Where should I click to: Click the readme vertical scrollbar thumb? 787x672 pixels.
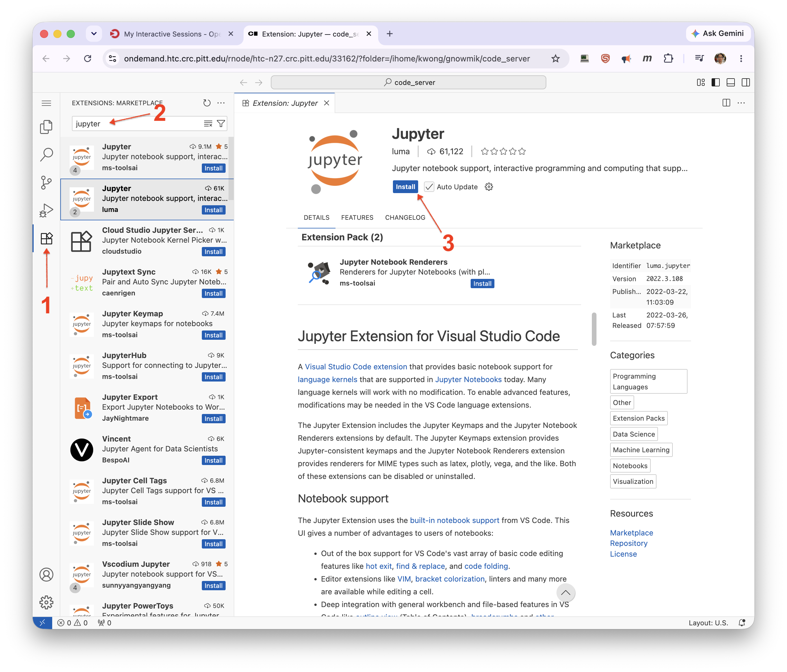pyautogui.click(x=594, y=329)
